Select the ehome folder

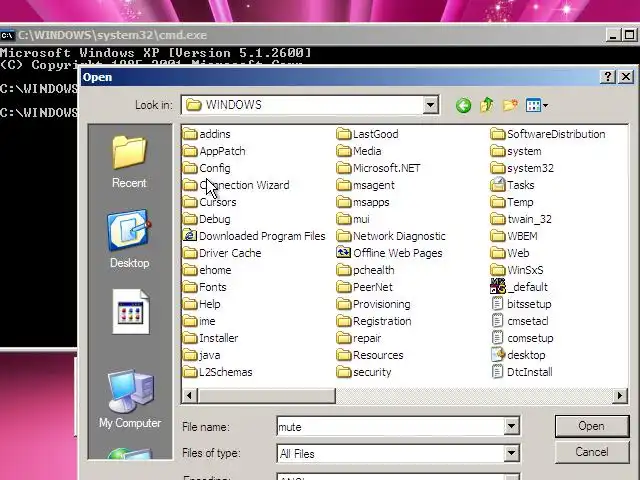(x=207, y=270)
